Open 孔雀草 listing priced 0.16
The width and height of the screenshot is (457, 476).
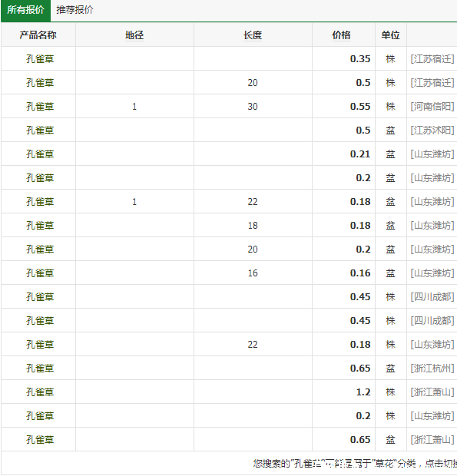click(x=40, y=273)
